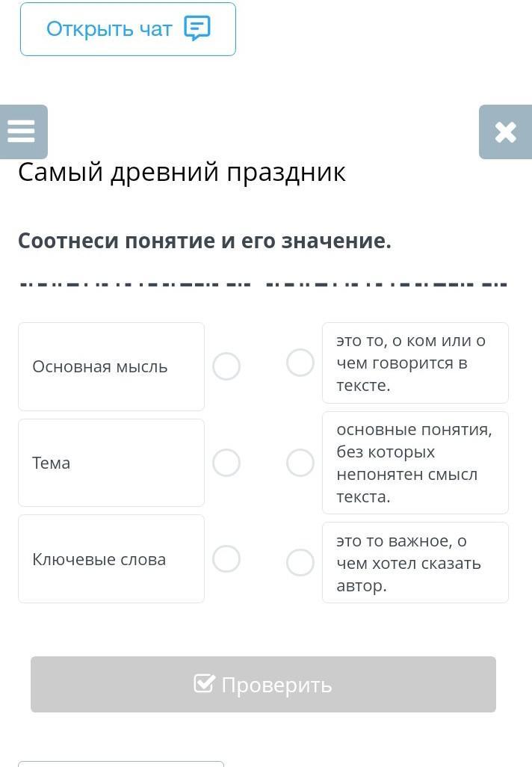Click the checkmark icon in Проверить
The image size is (532, 767).
204,683
